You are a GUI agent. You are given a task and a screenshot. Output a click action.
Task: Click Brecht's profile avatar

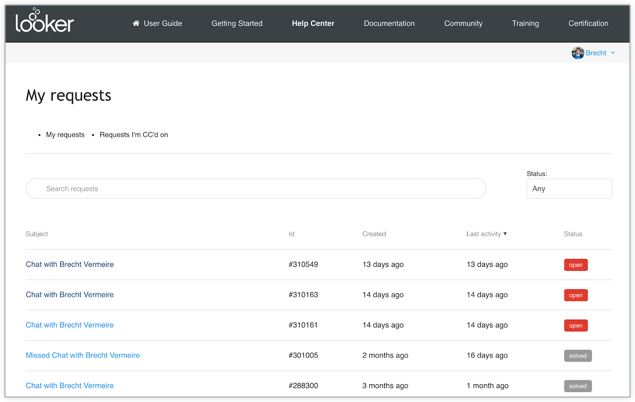pos(577,53)
